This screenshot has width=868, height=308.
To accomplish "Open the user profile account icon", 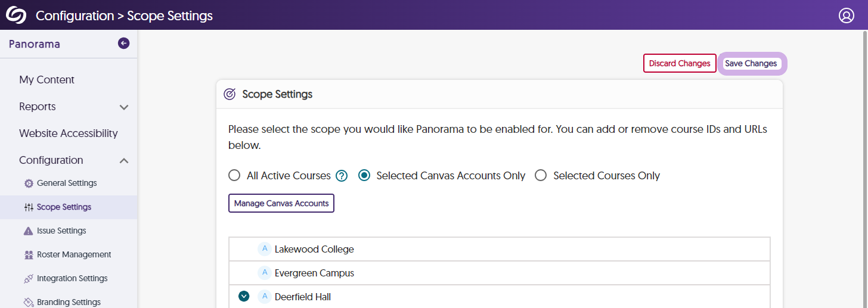I will point(847,15).
